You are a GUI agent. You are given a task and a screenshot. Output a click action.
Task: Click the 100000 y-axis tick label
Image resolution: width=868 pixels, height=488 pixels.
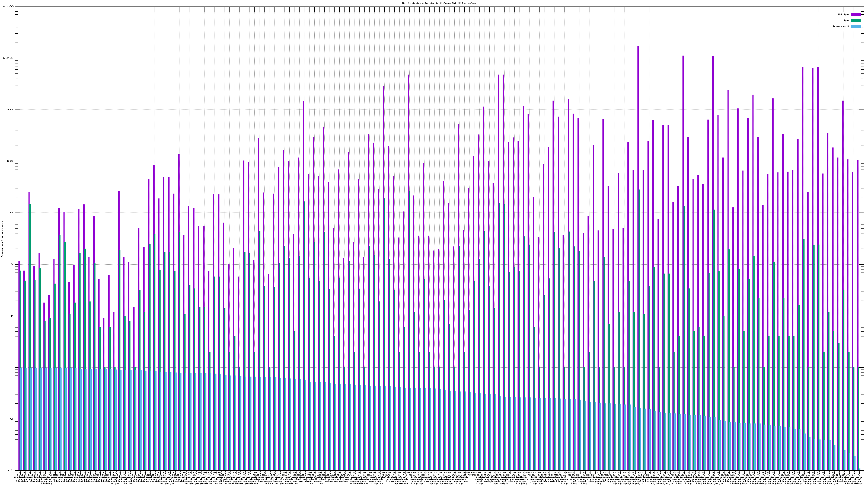(9, 110)
